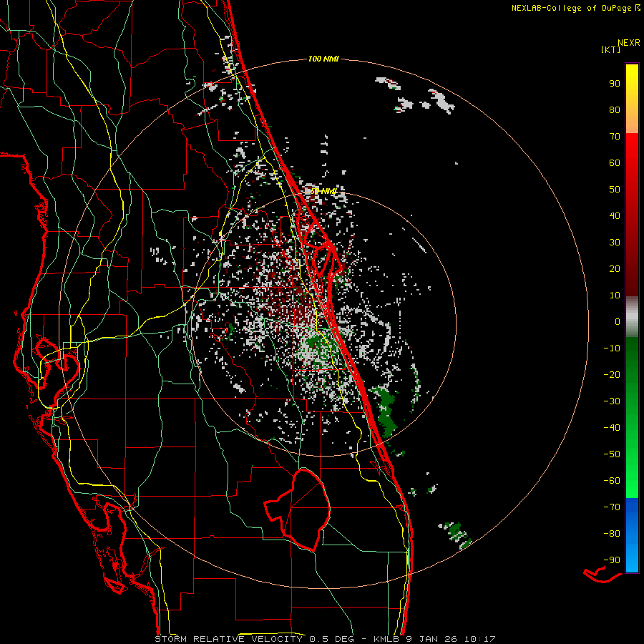Click the 30 value on the velocity scale
The image size is (644, 644).
[615, 243]
